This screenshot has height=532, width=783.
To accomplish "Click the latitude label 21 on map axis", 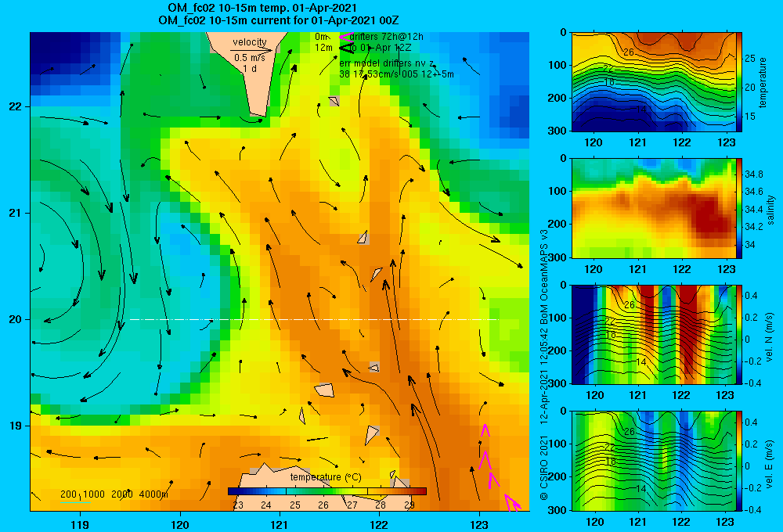I will coord(16,213).
